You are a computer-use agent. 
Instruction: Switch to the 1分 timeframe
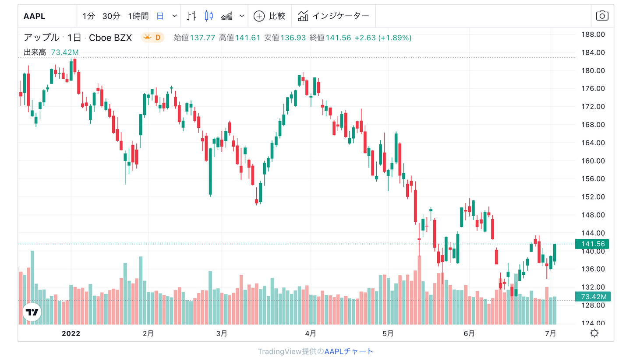88,15
